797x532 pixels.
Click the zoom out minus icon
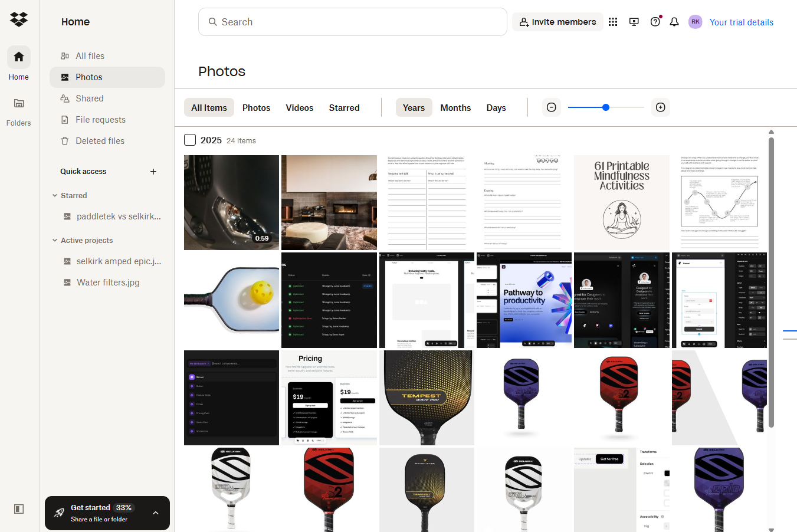552,107
